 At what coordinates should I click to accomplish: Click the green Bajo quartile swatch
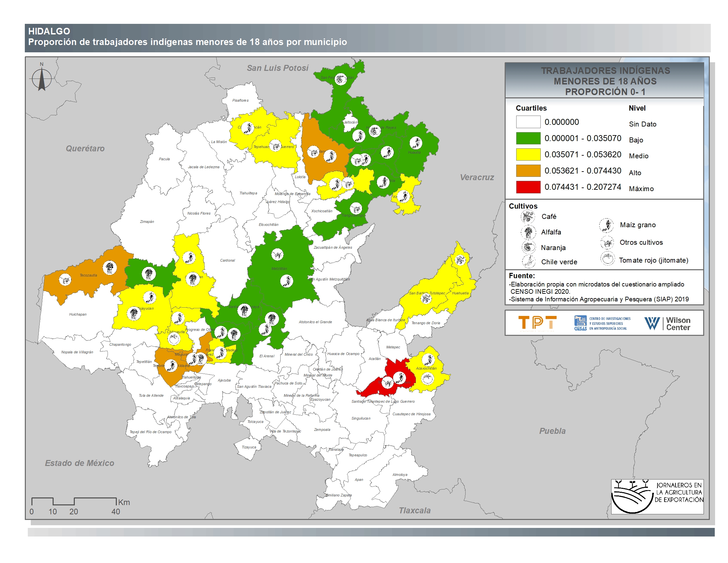pyautogui.click(x=528, y=138)
